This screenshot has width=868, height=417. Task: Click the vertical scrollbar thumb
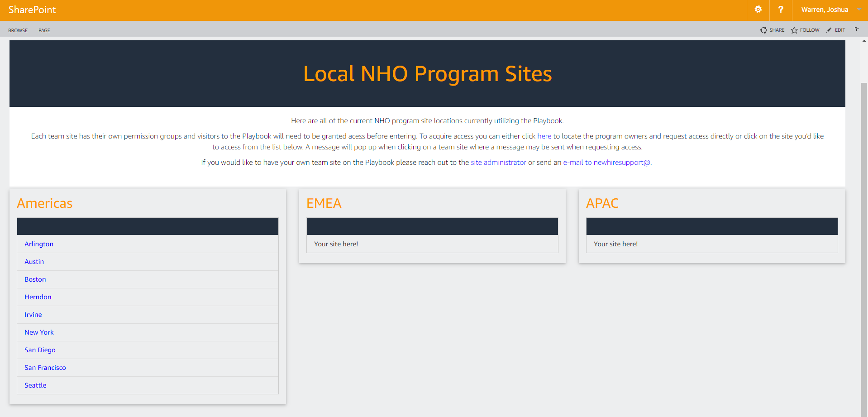pos(864,249)
